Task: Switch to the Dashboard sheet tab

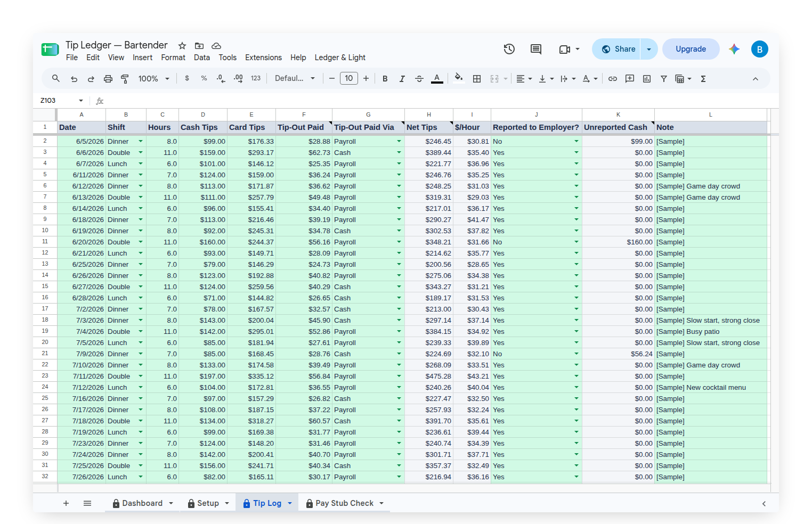Action: 143,503
